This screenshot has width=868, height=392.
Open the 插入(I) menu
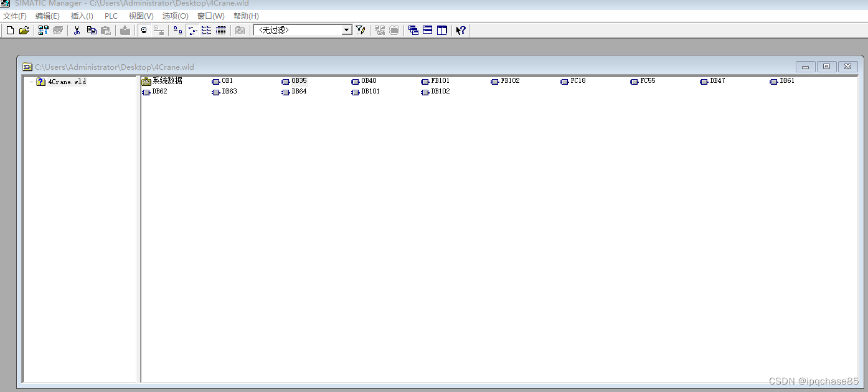(x=82, y=16)
